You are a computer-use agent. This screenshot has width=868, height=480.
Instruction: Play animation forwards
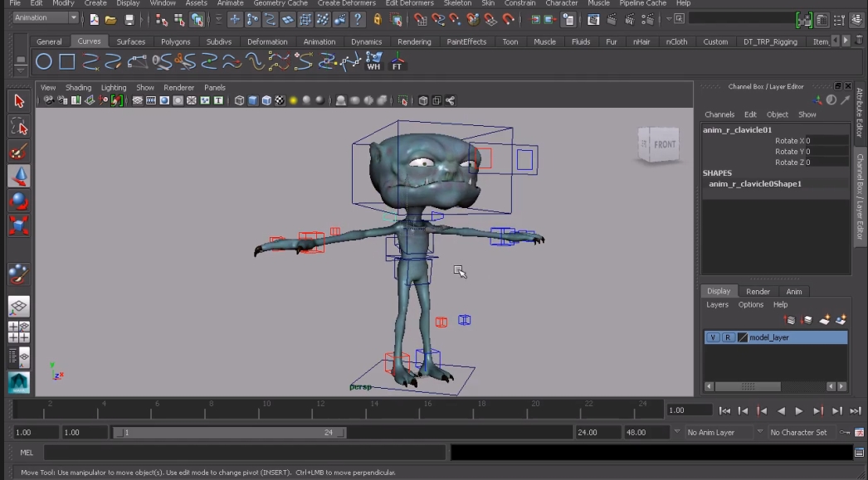(799, 411)
